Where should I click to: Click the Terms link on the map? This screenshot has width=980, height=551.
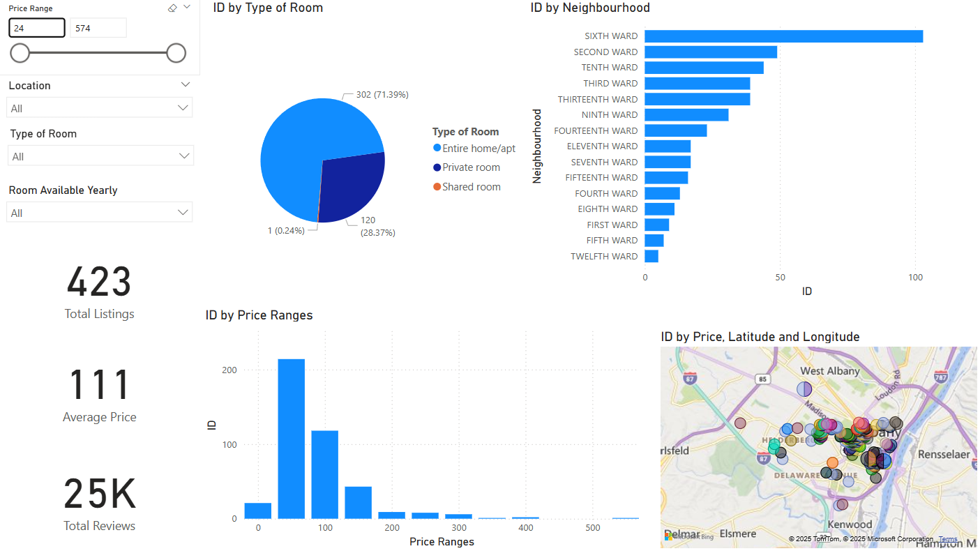947,538
